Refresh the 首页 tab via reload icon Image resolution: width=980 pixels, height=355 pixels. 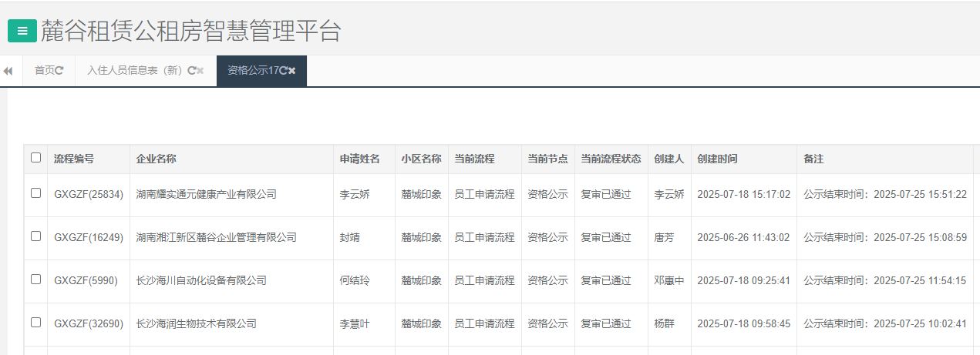(59, 71)
